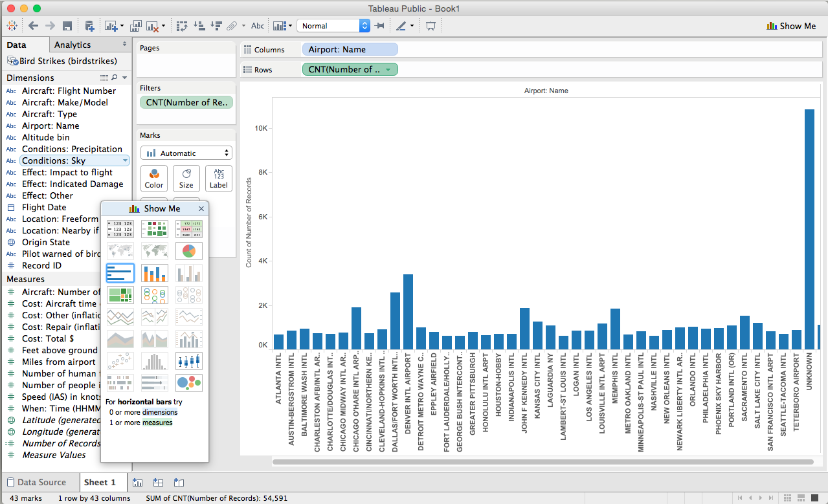Click the Size button on Marks card
The image size is (828, 504).
(x=186, y=179)
